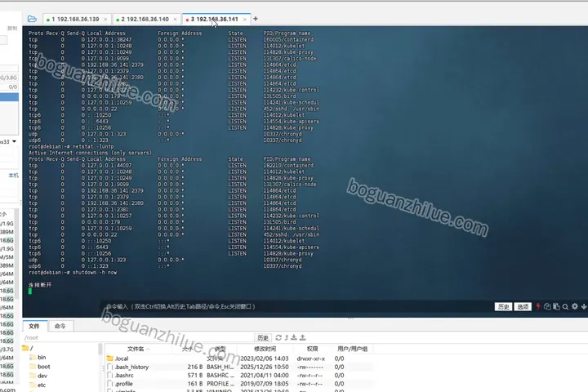Image resolution: width=588 pixels, height=392 pixels.
Task: Sort by 文件名 column header
Action: (x=138, y=349)
